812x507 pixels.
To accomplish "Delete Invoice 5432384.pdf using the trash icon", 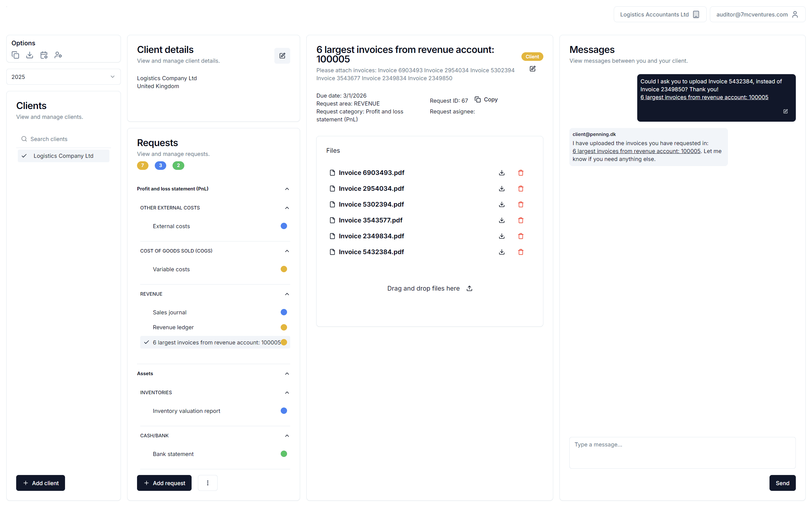I will click(x=521, y=252).
